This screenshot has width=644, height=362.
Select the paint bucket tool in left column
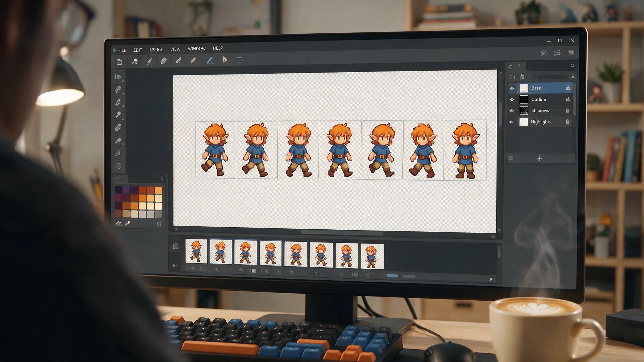pos(118,140)
